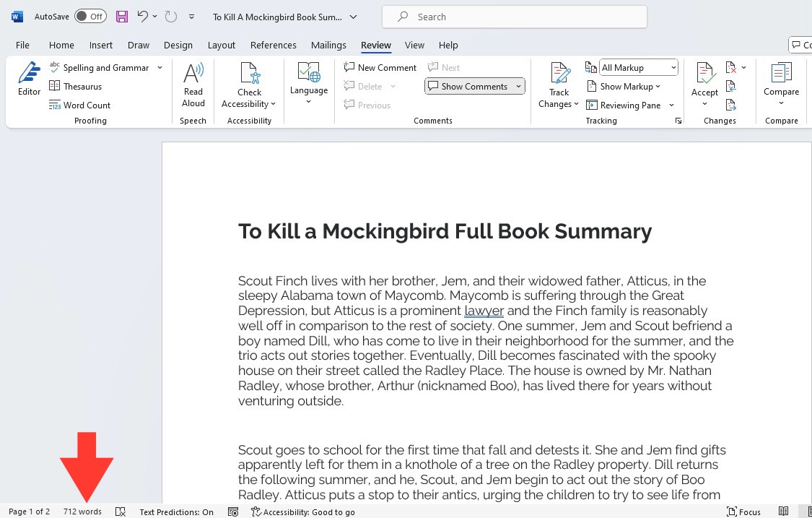The width and height of the screenshot is (812, 518).
Task: Jump to the previous change
Action: point(731,86)
